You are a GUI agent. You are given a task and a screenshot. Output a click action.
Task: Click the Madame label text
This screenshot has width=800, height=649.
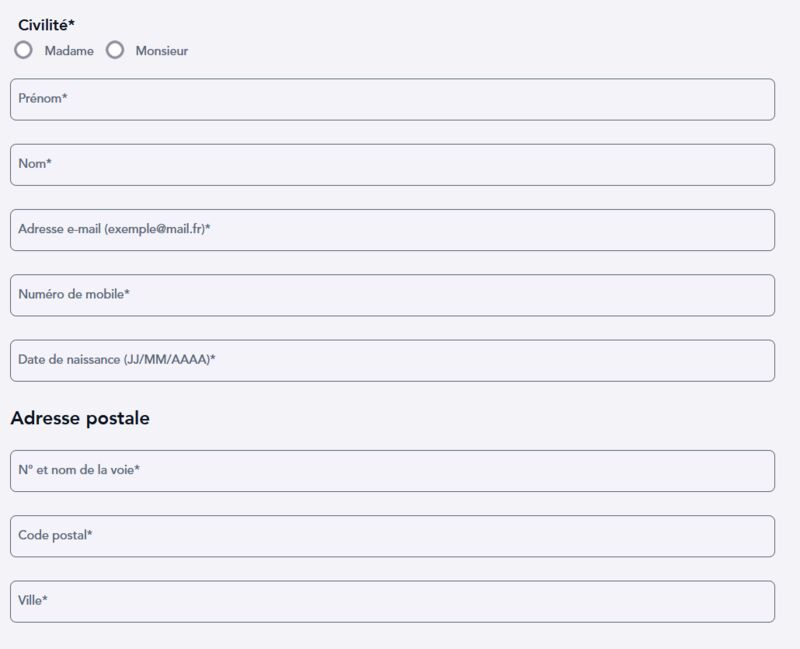pyautogui.click(x=69, y=51)
